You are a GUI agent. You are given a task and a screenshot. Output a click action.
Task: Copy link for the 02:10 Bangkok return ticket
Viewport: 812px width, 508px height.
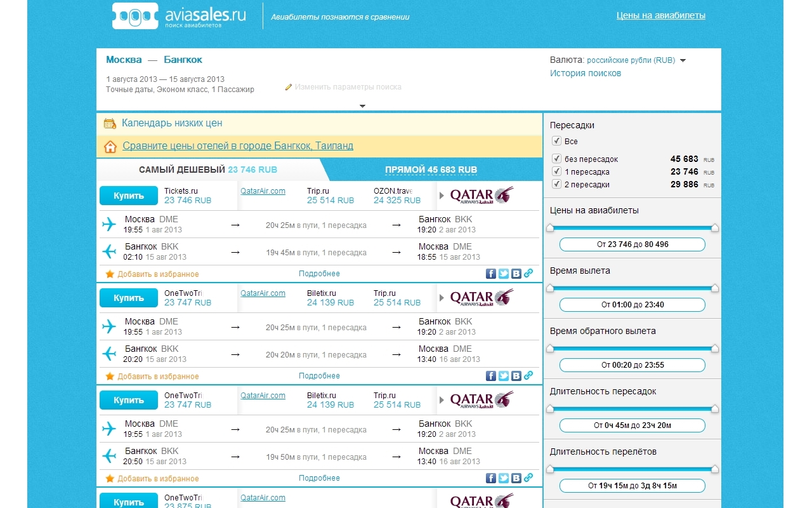point(528,273)
